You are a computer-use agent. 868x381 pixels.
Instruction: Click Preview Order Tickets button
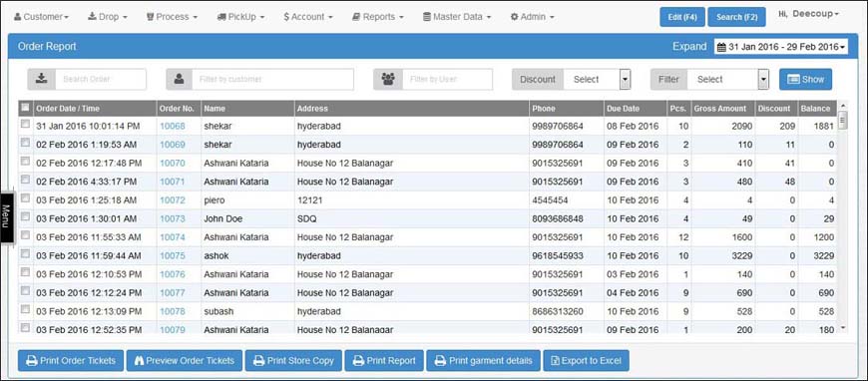[185, 360]
